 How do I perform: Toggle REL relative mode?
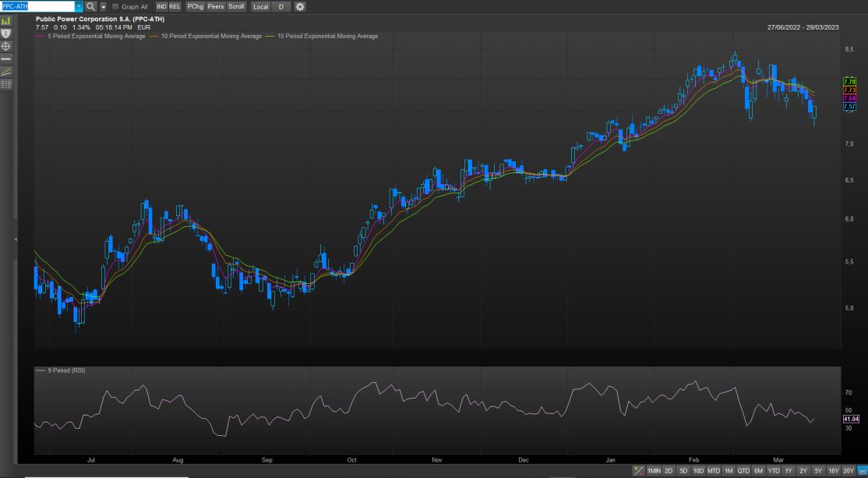point(175,6)
